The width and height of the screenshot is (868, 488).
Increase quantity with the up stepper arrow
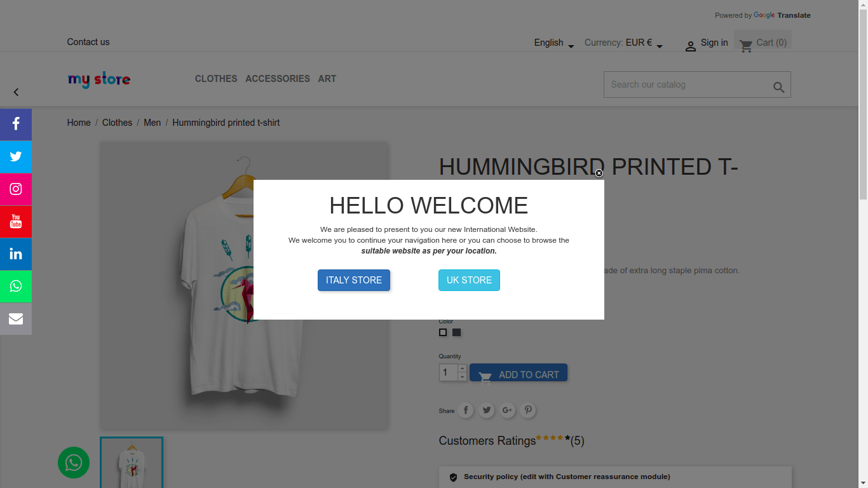point(462,369)
